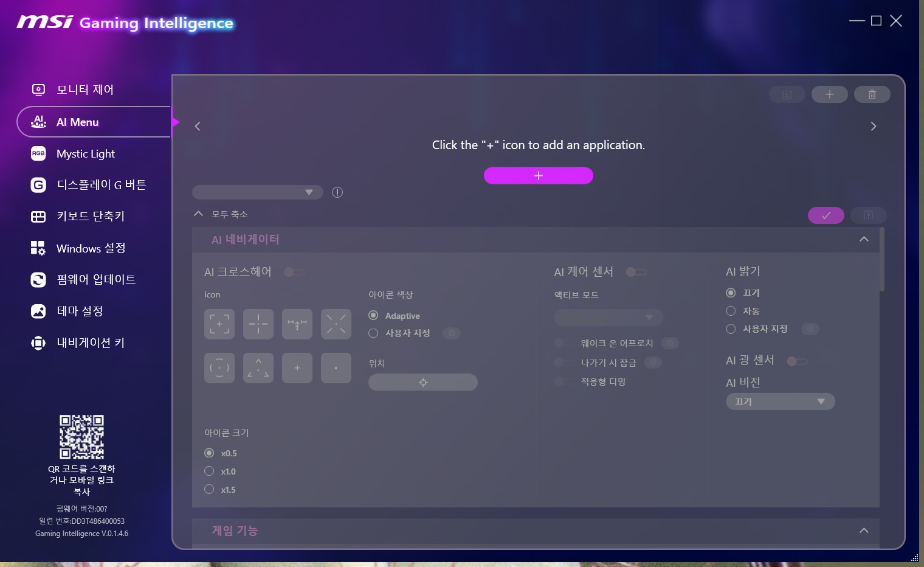Click the right arrow to next page
Image resolution: width=924 pixels, height=567 pixels.
873,127
